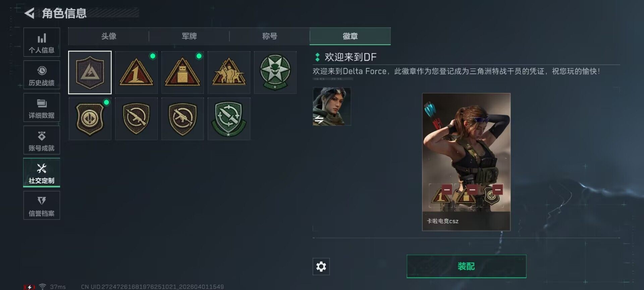The image size is (644, 290).
Task: Choose the gold emblem shield badge
Action: pos(90,119)
